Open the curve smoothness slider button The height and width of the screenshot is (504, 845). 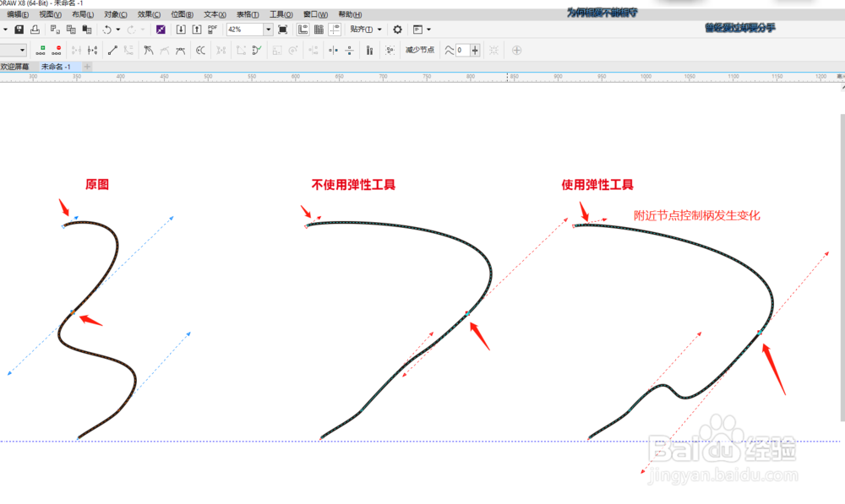click(475, 50)
